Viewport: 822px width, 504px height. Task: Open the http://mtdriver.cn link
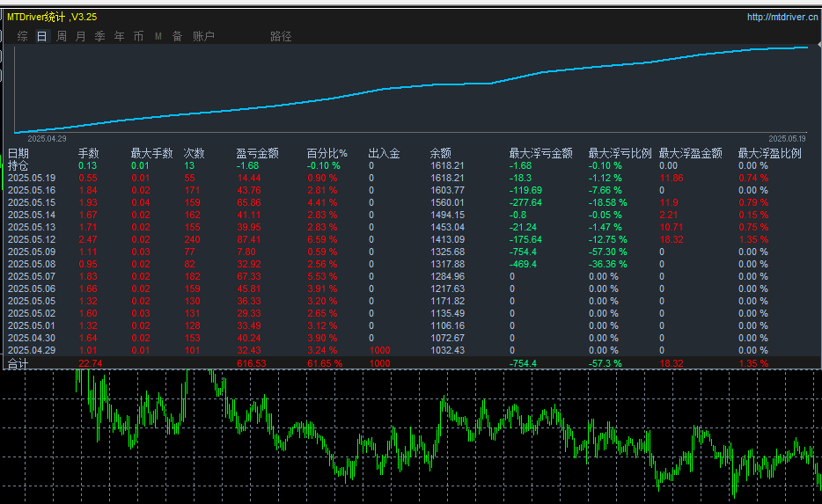(782, 17)
